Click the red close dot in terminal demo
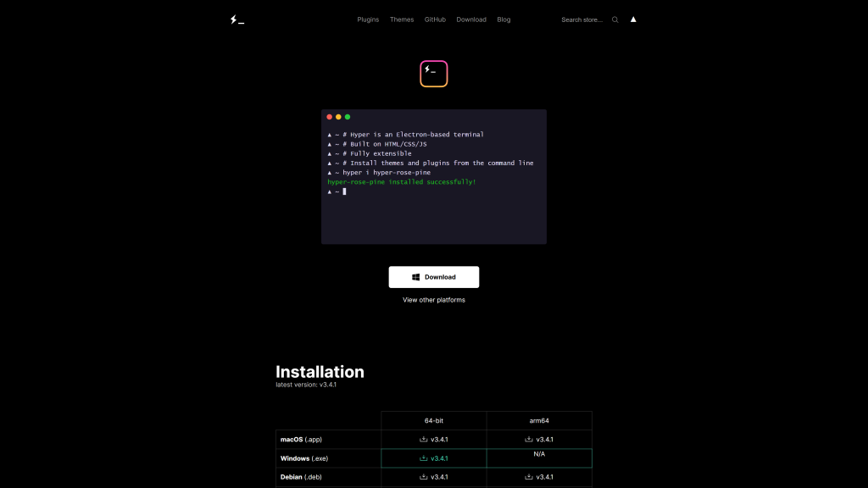The width and height of the screenshot is (868, 488). click(x=330, y=117)
